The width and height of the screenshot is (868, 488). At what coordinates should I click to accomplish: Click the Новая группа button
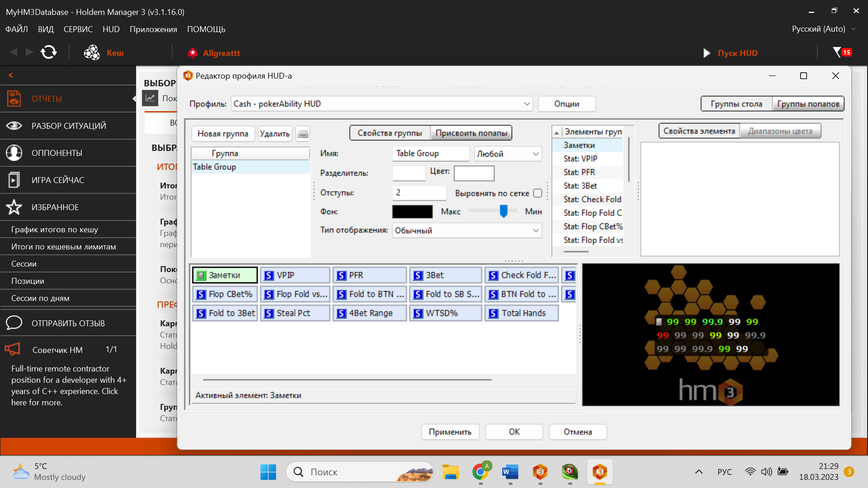(223, 134)
